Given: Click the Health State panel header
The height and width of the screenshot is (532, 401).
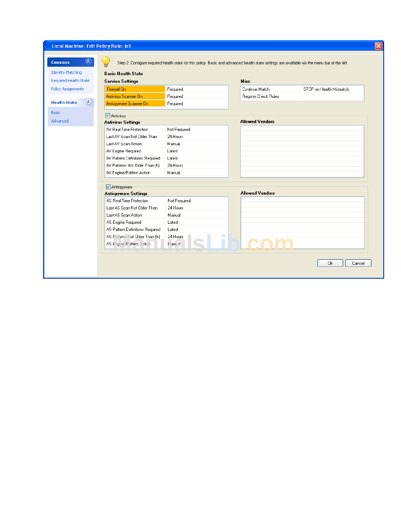Looking at the screenshot, I should tap(70, 102).
